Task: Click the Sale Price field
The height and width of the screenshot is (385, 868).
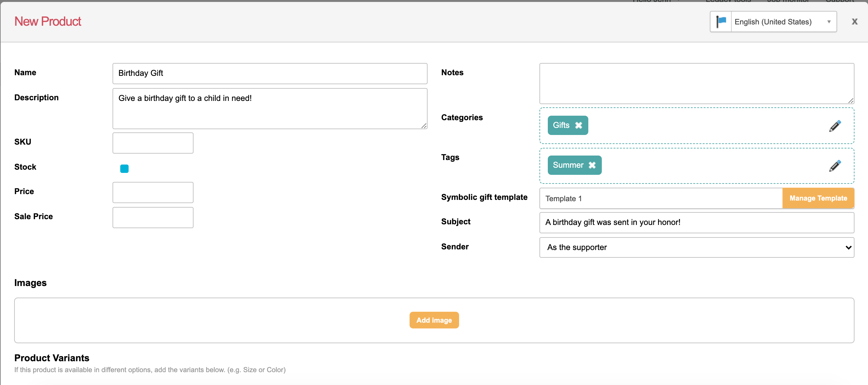Action: 153,218
